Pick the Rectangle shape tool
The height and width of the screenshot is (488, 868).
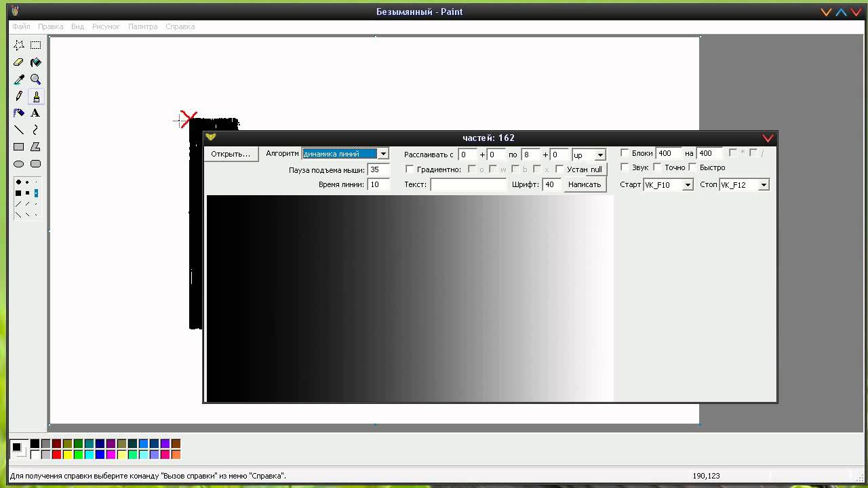pos(19,147)
